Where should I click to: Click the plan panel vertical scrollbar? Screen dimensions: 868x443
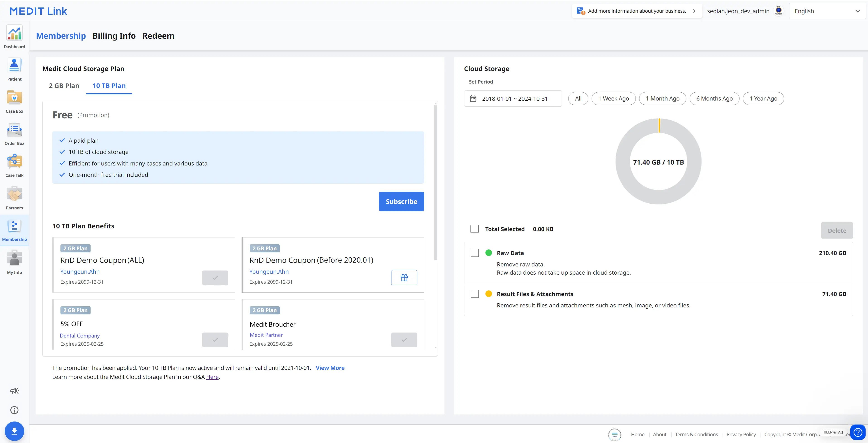(x=435, y=182)
